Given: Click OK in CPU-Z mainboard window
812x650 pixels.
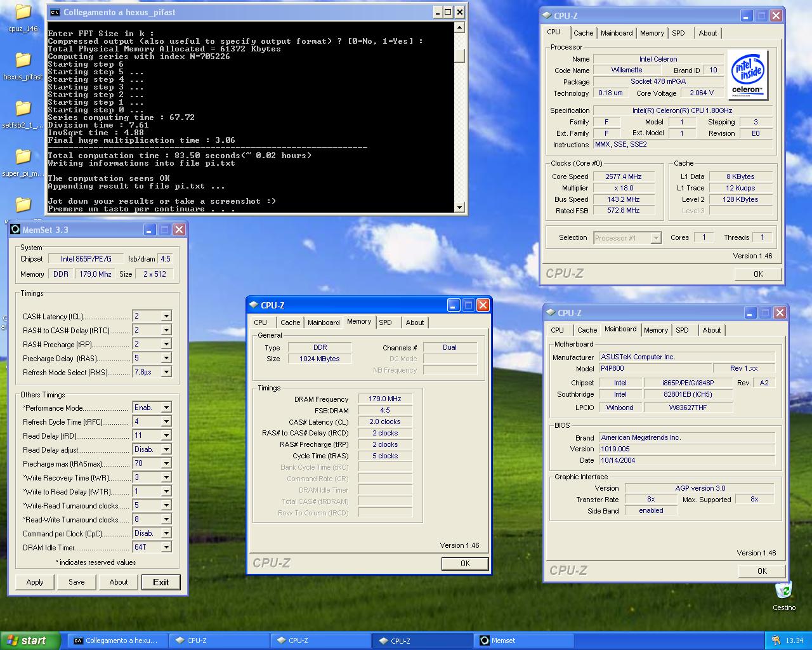Looking at the screenshot, I should click(762, 571).
